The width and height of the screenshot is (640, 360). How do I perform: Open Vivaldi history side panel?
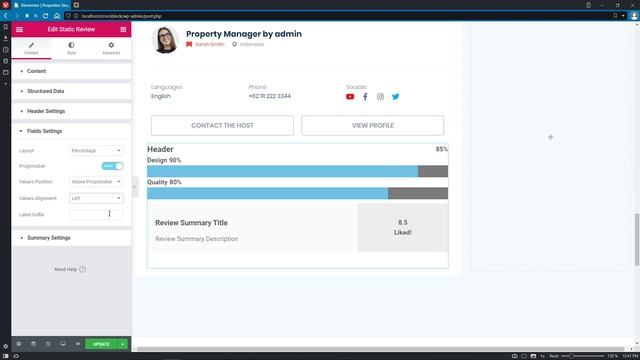click(5, 50)
